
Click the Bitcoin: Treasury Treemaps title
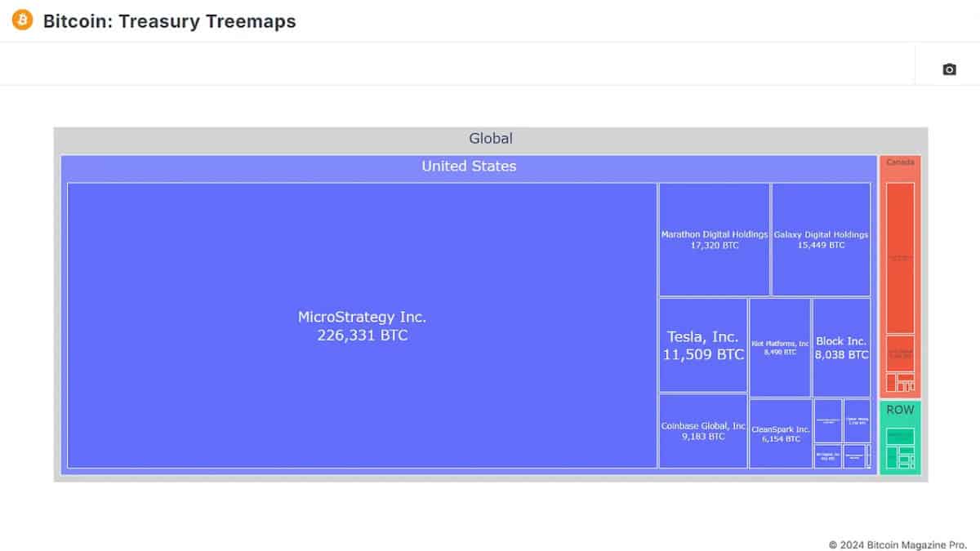(x=169, y=21)
